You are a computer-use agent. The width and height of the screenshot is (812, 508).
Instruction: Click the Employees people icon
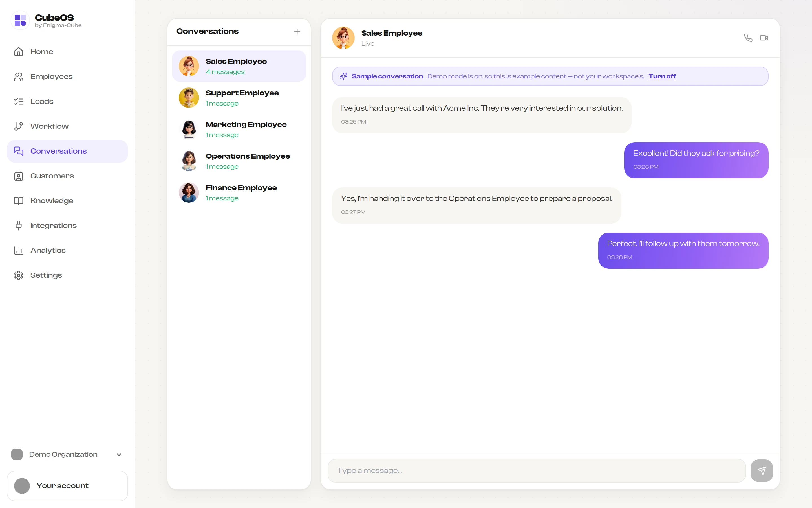click(18, 76)
